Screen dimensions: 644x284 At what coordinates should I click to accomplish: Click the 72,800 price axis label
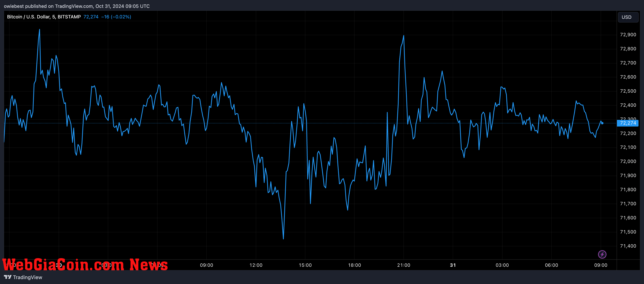coord(628,49)
